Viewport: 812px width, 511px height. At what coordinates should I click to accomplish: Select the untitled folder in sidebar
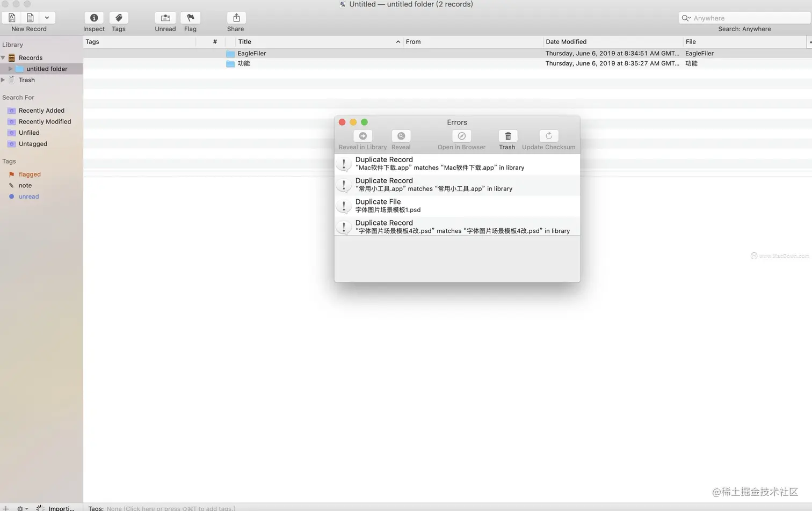[x=47, y=69]
